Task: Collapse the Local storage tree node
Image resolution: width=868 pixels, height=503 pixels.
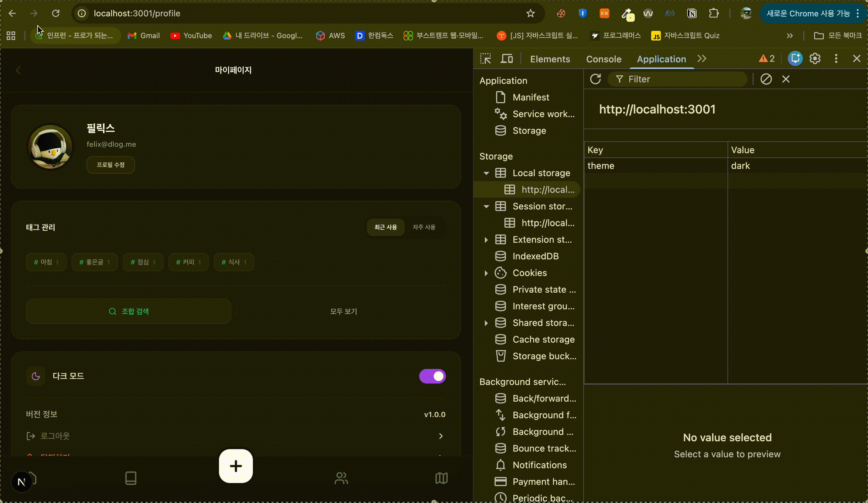Action: [x=486, y=173]
